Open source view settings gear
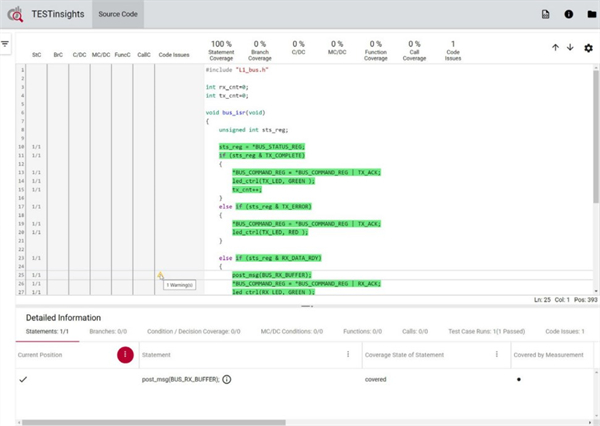Screen dimensions: 600x426 (x=588, y=48)
